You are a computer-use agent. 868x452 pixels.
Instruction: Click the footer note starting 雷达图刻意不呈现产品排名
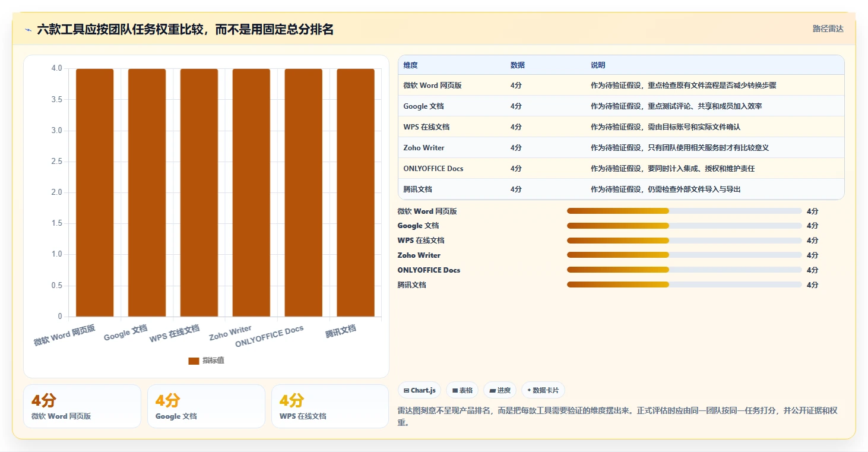tap(617, 417)
